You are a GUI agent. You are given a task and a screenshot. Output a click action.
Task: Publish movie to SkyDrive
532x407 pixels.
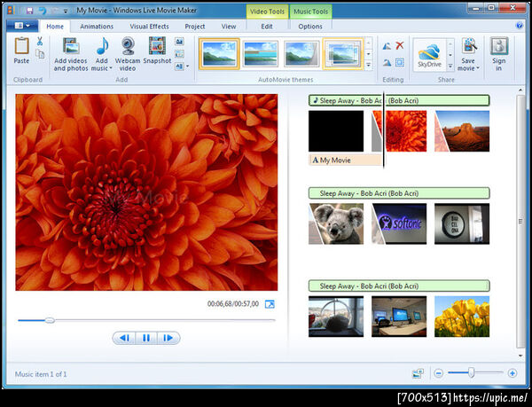point(429,55)
